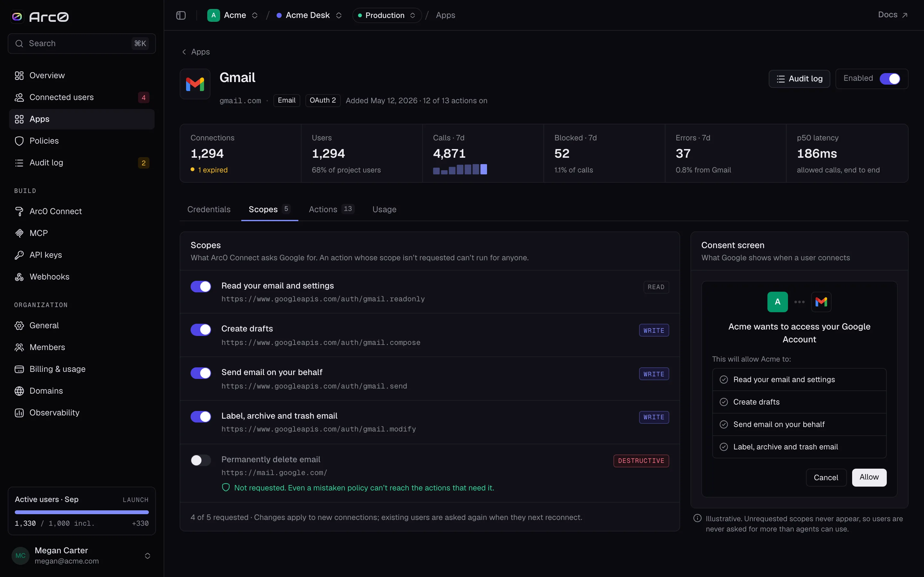Screen dimensions: 924x577
Task: Open Webhooks via its sidebar icon
Action: pyautogui.click(x=19, y=277)
